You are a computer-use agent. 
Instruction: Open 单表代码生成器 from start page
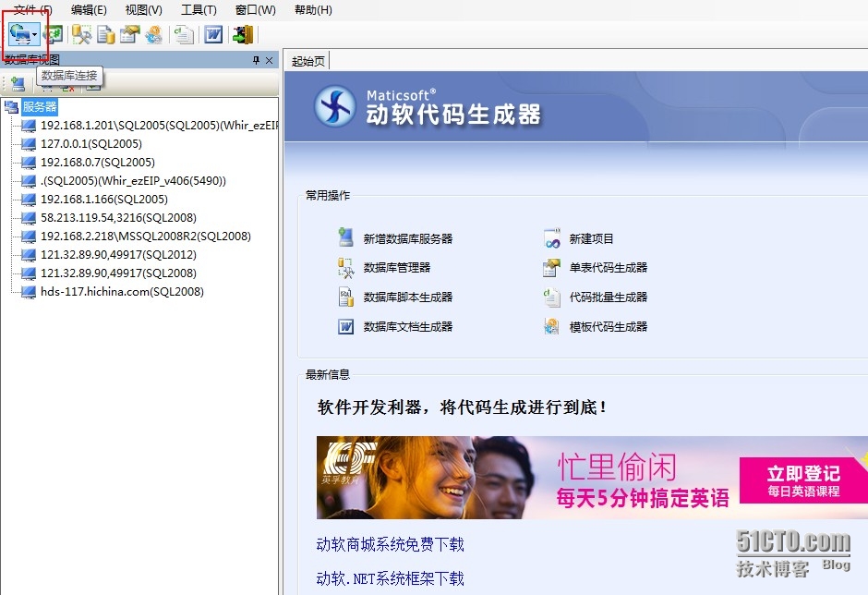[x=609, y=268]
